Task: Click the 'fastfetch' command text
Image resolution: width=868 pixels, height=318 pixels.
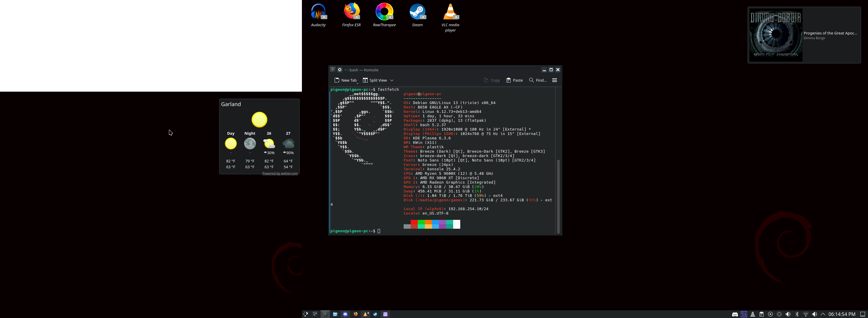Action: (x=388, y=90)
